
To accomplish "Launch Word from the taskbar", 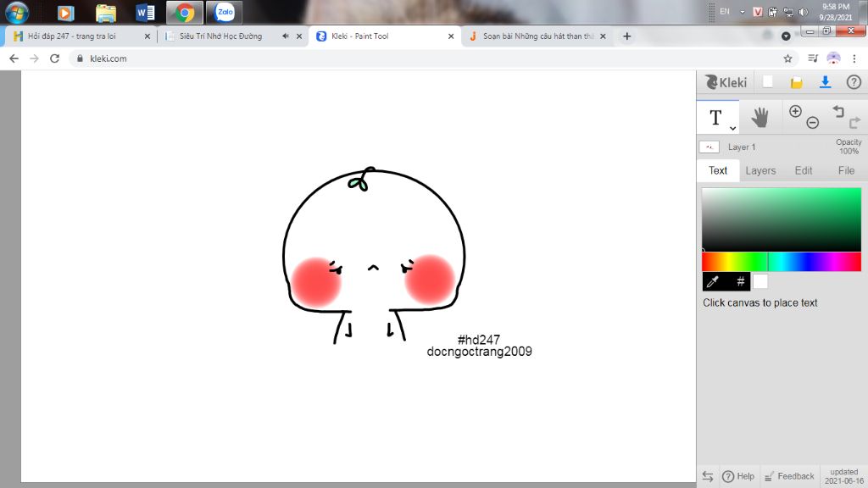I will pos(145,12).
